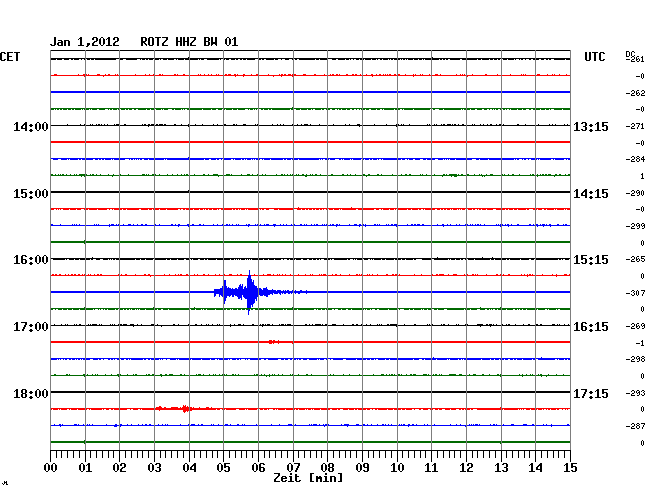Select the DC offset value -261
This screenshot has width=650, height=494.
(635, 59)
